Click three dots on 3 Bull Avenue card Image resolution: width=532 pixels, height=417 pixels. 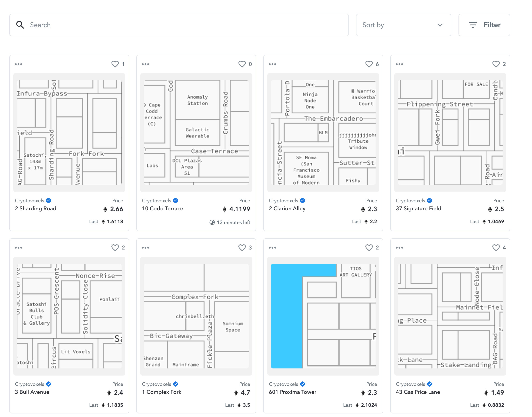click(18, 247)
